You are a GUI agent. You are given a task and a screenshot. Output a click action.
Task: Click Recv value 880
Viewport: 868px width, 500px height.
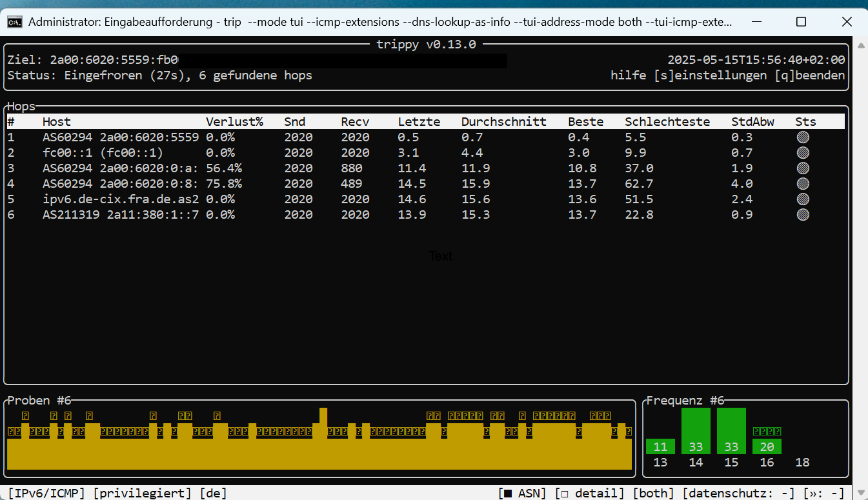pyautogui.click(x=352, y=168)
